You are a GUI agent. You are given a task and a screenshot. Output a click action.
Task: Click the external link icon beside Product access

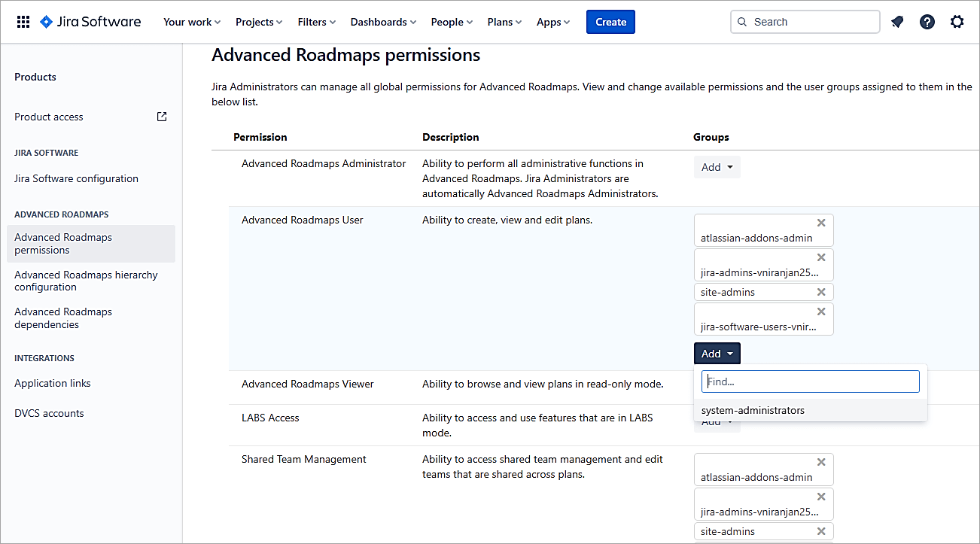162,117
